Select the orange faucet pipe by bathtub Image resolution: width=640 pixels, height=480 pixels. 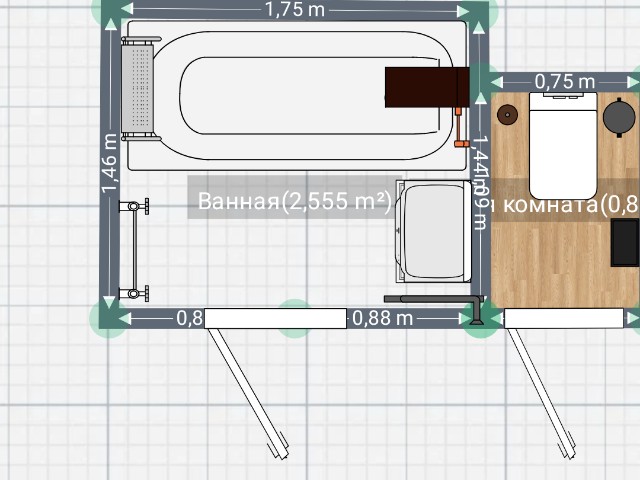[459, 125]
